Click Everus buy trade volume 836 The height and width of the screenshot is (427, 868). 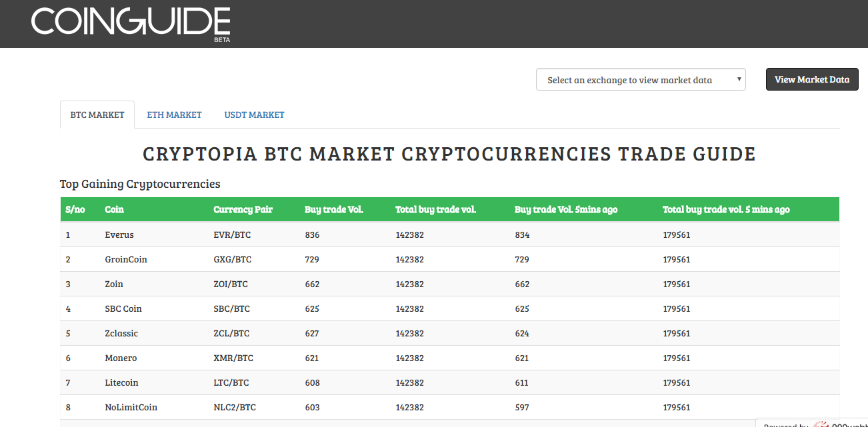312,234
